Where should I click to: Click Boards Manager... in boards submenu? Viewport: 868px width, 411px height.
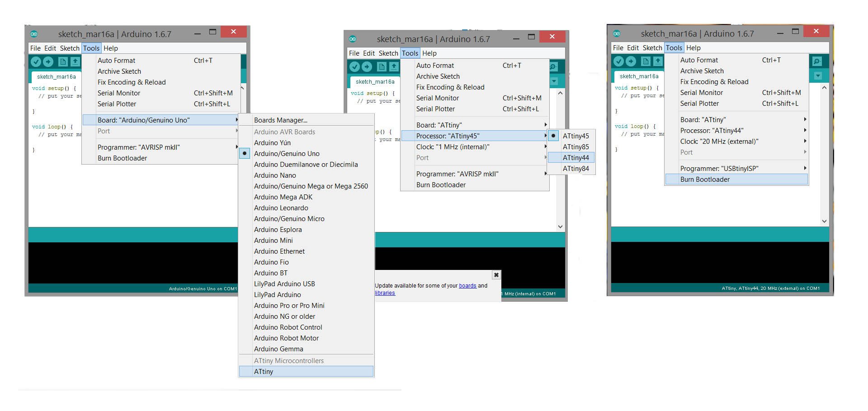click(x=306, y=120)
